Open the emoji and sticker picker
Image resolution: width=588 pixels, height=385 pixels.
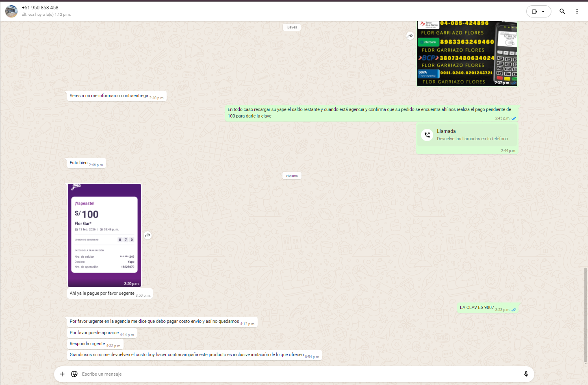tap(74, 374)
